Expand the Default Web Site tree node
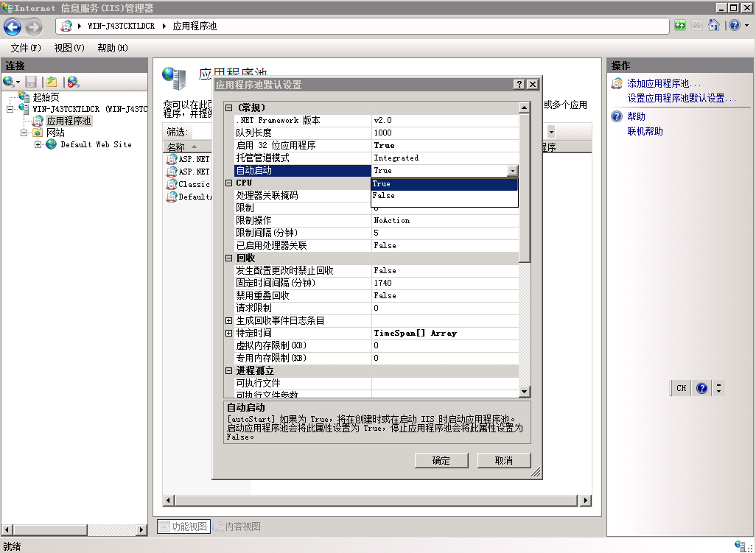Screen dimensions: 756x553 pos(38,144)
